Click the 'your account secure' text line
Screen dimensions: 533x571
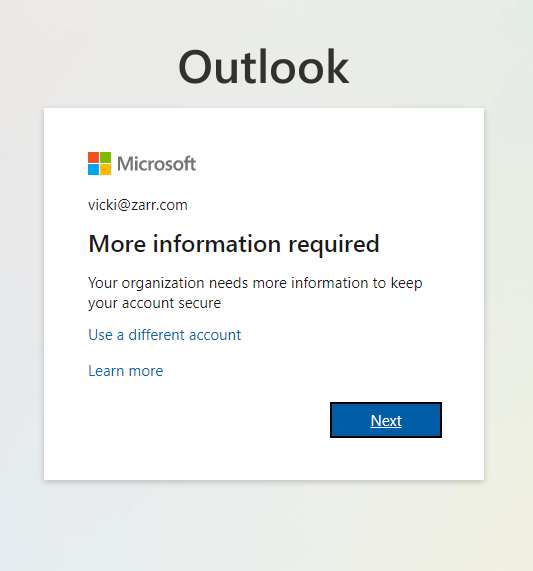(x=155, y=303)
